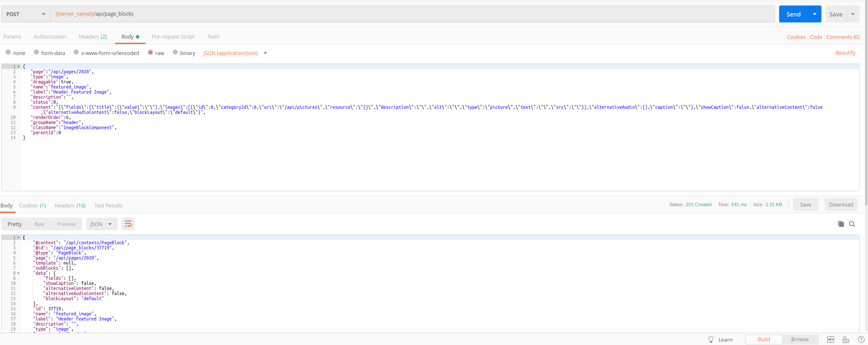Collapse request body at line 1
The image size is (868, 345).
(x=18, y=66)
